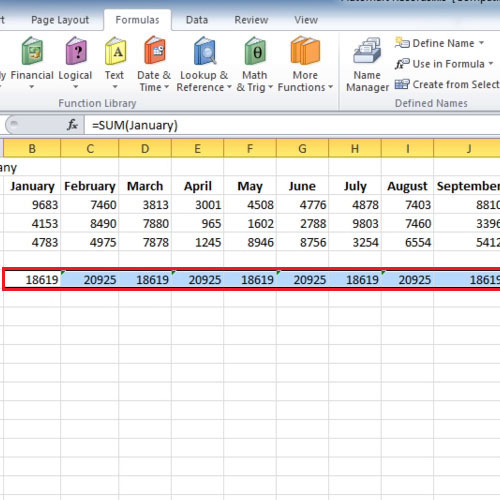Screen dimensions: 500x500
Task: Click the Use in Formula label
Action: click(448, 64)
